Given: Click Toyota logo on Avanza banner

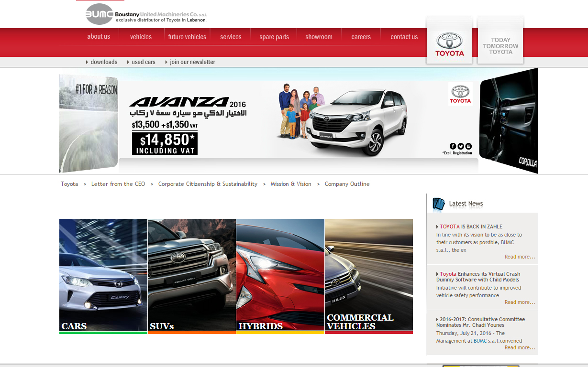Looking at the screenshot, I should (460, 94).
